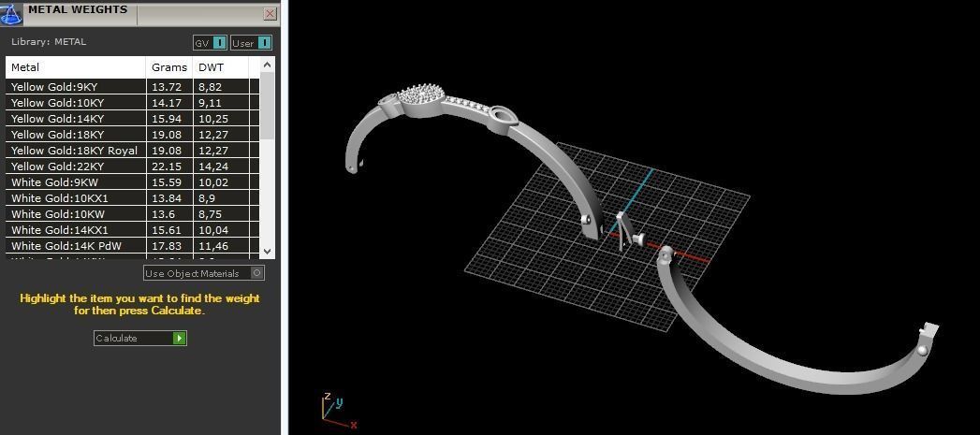Click scrollbar down arrow in metal list
Screen dimensions: 980x435
tap(267, 252)
